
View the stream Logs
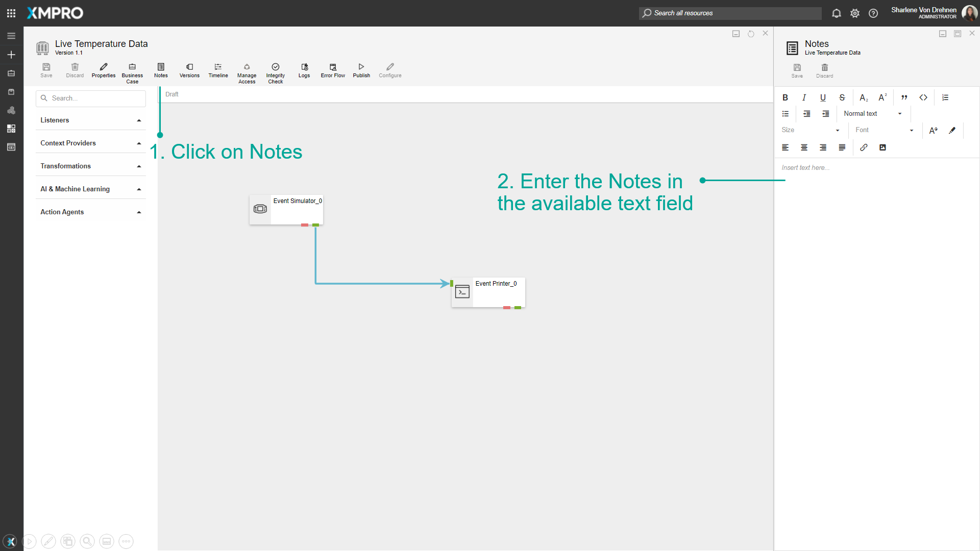pyautogui.click(x=304, y=70)
